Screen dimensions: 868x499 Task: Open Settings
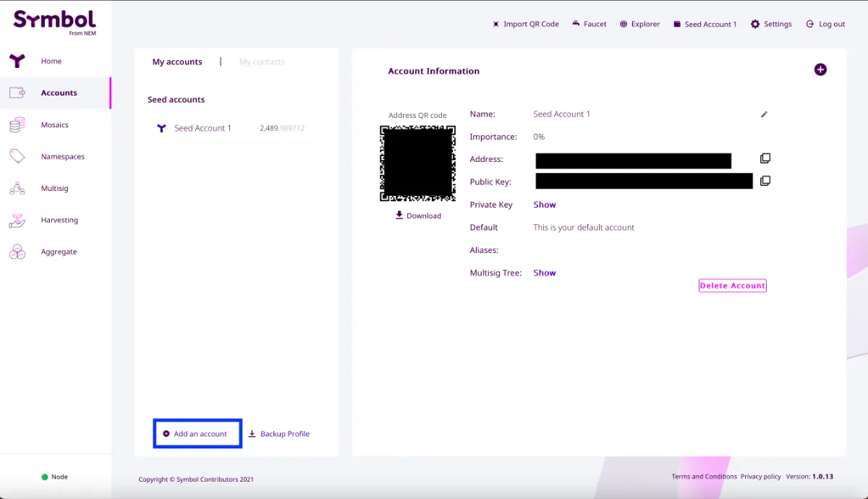(771, 24)
